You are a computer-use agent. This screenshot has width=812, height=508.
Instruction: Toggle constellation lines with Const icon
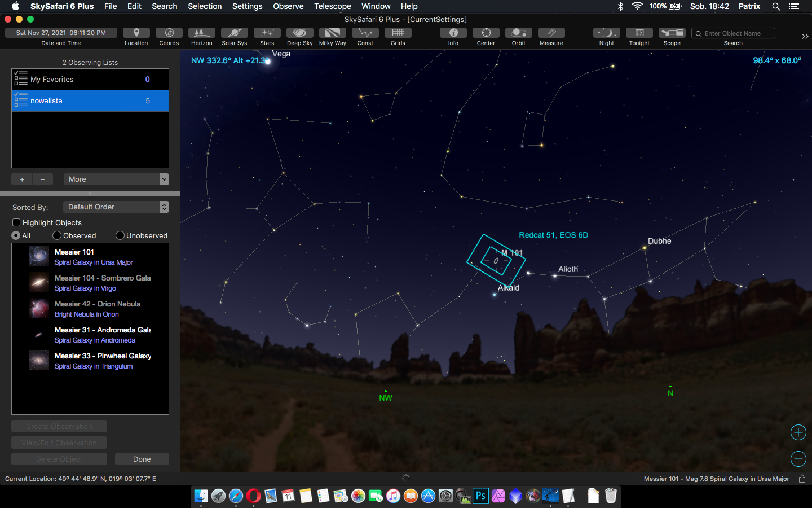365,33
